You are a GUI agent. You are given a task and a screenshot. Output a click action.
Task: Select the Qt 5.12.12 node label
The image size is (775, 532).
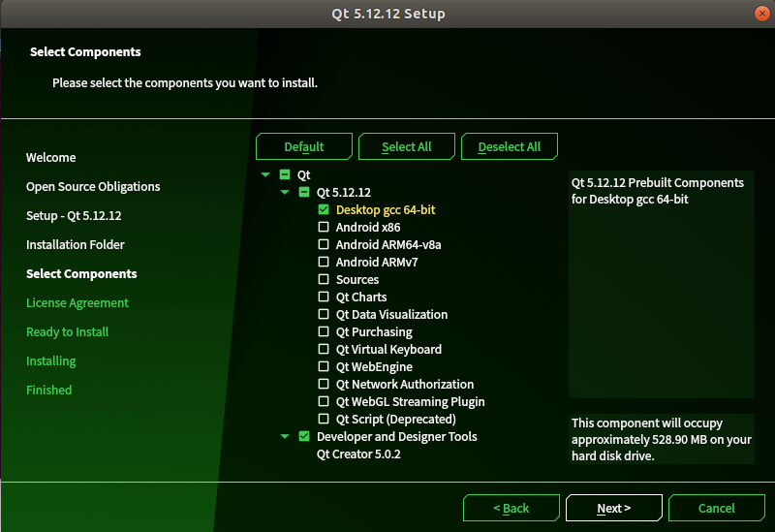344,192
